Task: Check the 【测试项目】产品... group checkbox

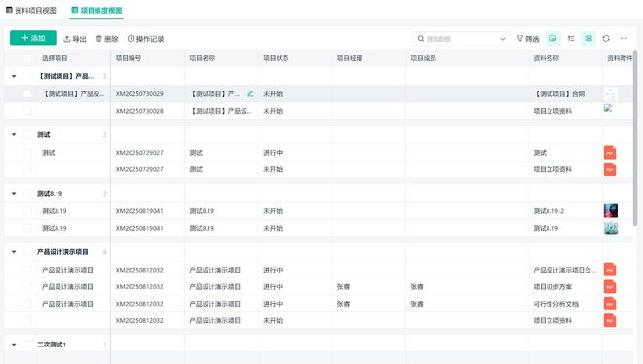Action: coord(27,76)
